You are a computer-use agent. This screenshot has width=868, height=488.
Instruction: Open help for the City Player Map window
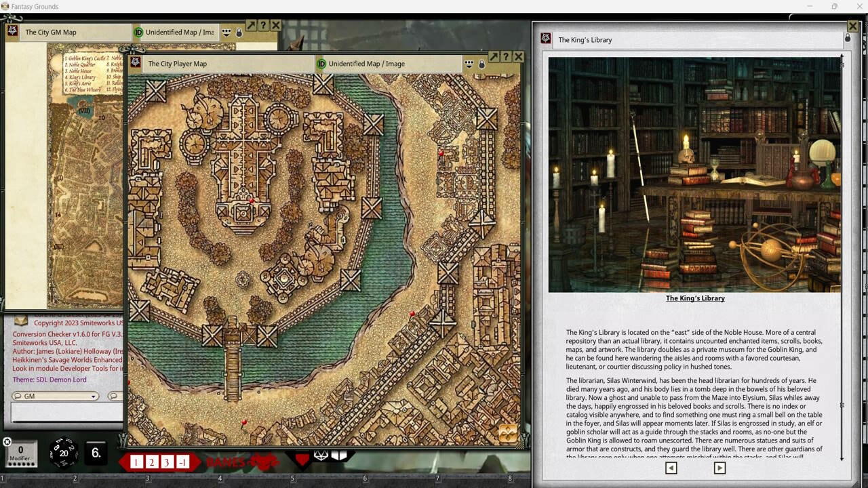pyautogui.click(x=505, y=56)
